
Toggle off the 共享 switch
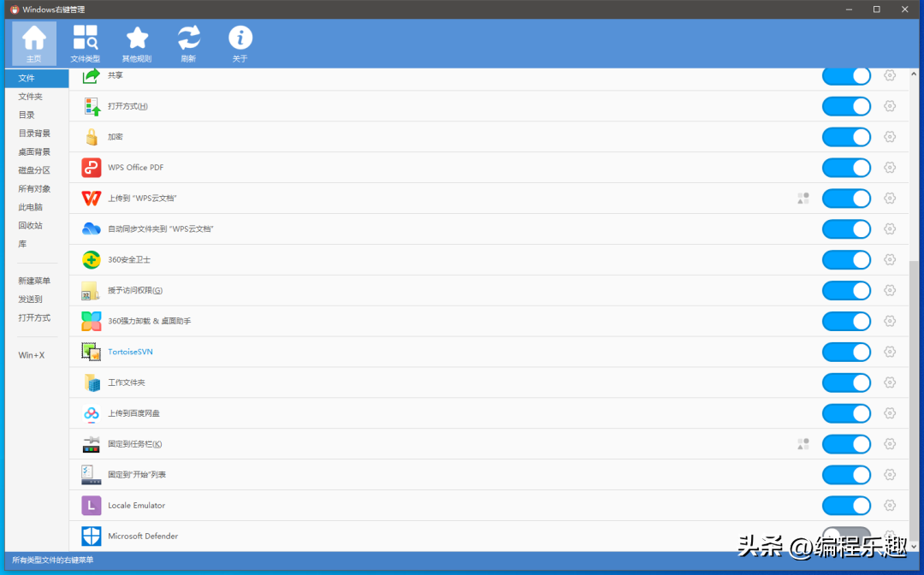[846, 76]
